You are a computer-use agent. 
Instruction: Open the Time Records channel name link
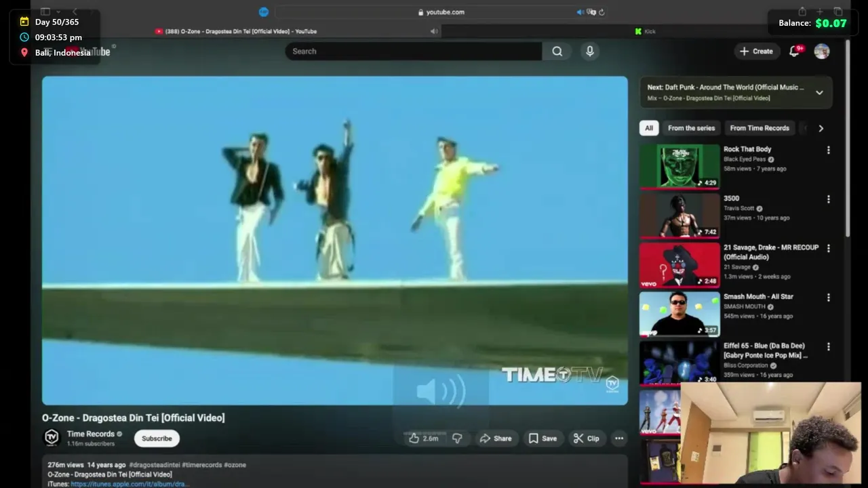[x=90, y=434]
